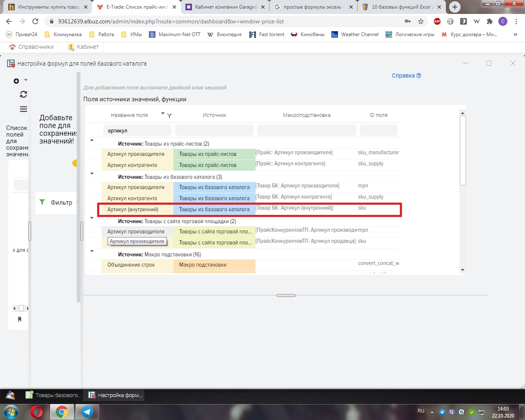
Task: Collapse group Макро подстановки (16)
Action: tap(92, 251)
